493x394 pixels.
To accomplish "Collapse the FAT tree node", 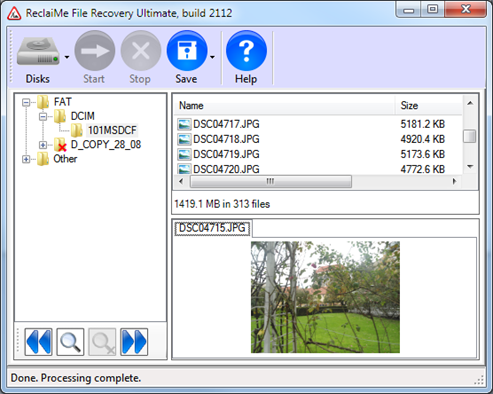I will 26,102.
